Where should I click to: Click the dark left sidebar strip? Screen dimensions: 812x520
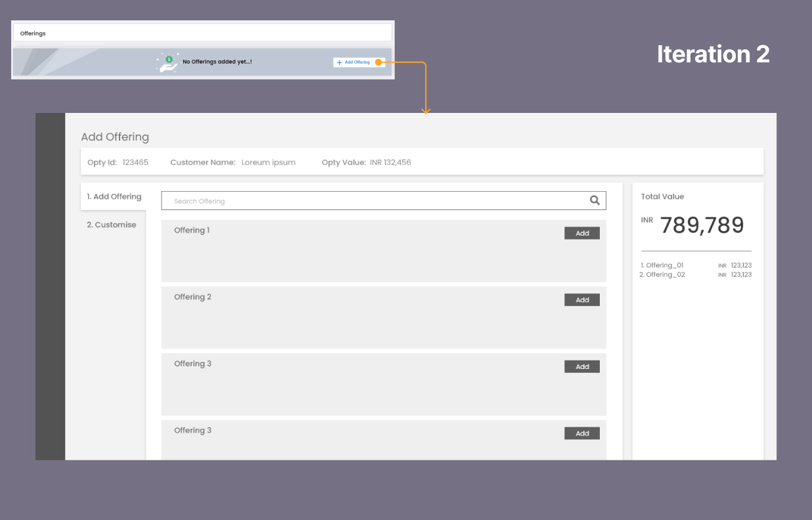coord(50,286)
